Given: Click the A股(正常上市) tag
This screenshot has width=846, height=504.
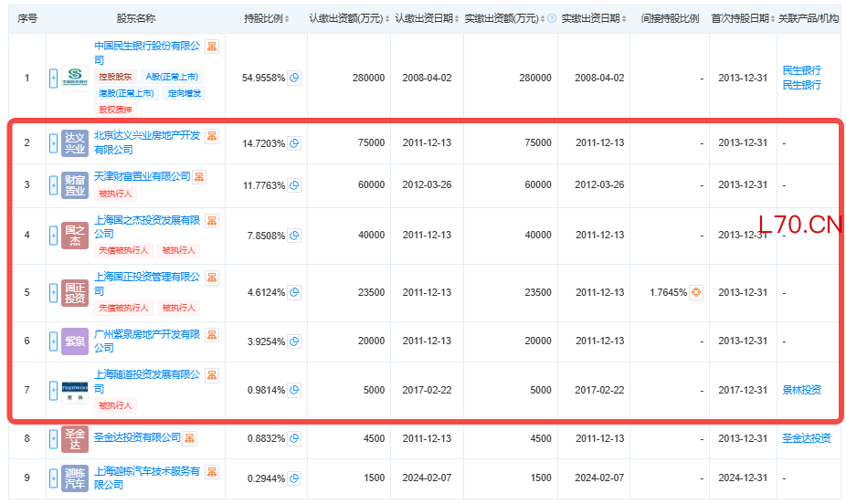Looking at the screenshot, I should click(x=172, y=77).
